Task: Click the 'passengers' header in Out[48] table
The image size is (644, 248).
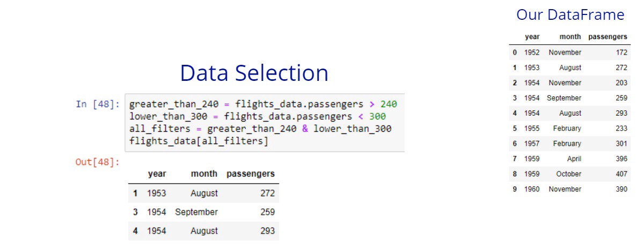Action: (251, 174)
